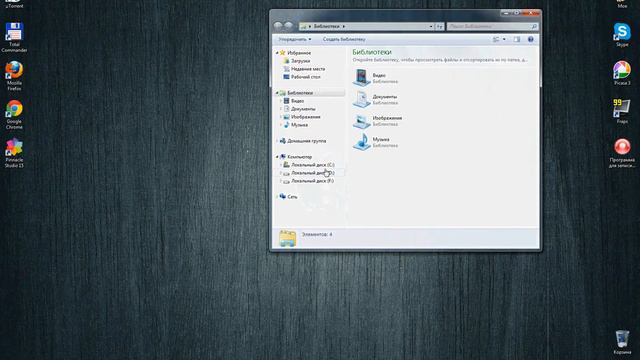Toggle the preview pane button
The width and height of the screenshot is (640, 360).
tap(517, 39)
